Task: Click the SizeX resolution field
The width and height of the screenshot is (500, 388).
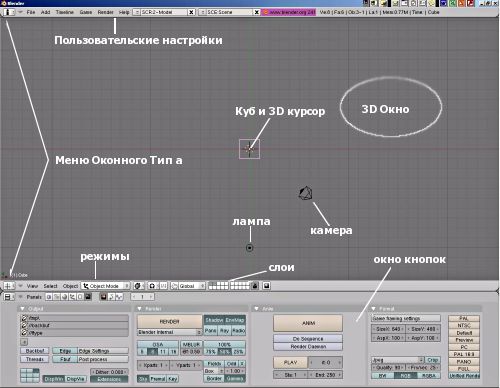Action: pyautogui.click(x=388, y=329)
